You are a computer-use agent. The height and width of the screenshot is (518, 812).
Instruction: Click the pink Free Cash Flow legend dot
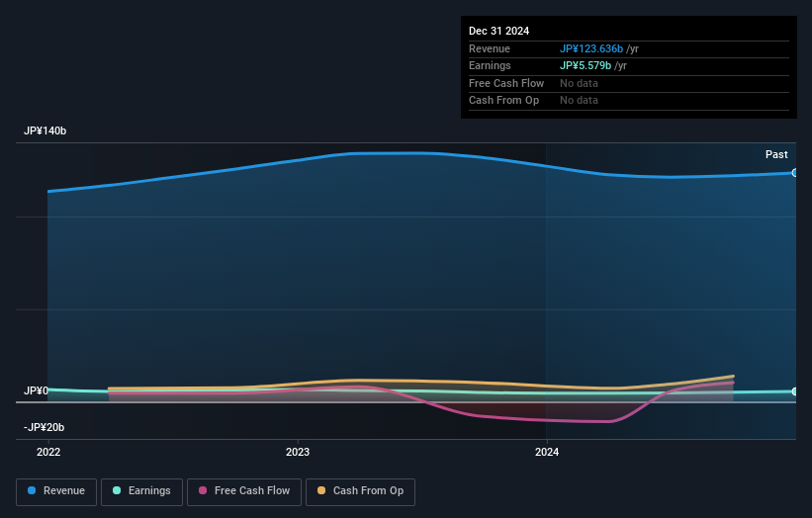203,490
